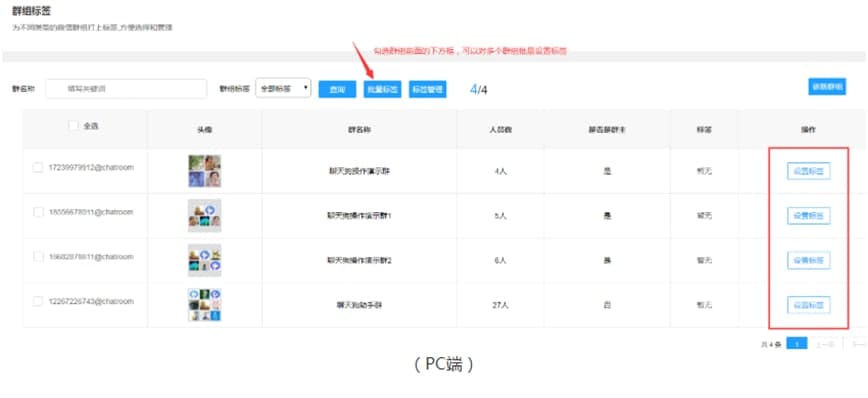Click the 群组标签 page title
The height and width of the screenshot is (398, 868).
(32, 11)
